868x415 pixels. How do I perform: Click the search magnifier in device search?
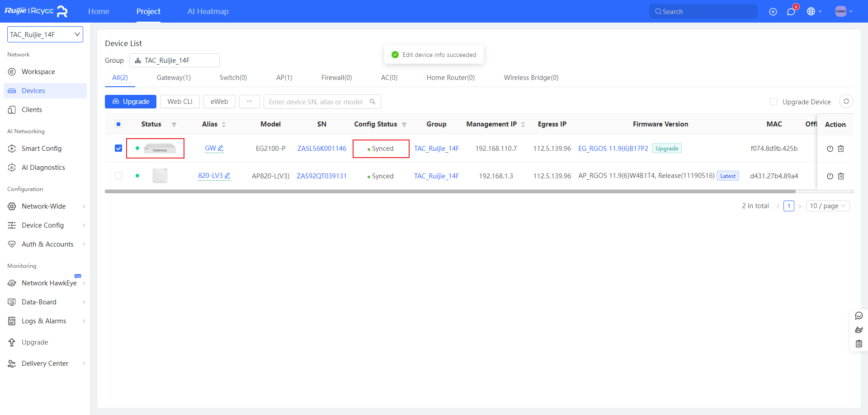373,102
